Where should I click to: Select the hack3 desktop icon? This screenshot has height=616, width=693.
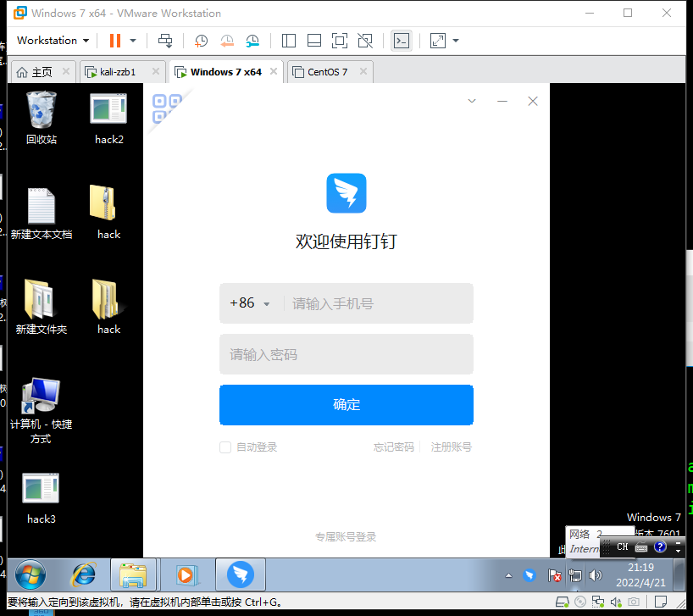pyautogui.click(x=42, y=498)
